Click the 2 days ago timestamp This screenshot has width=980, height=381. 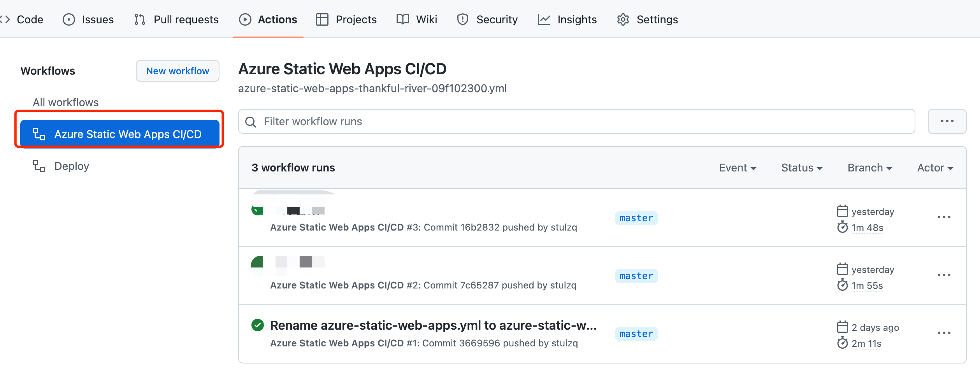pos(875,328)
